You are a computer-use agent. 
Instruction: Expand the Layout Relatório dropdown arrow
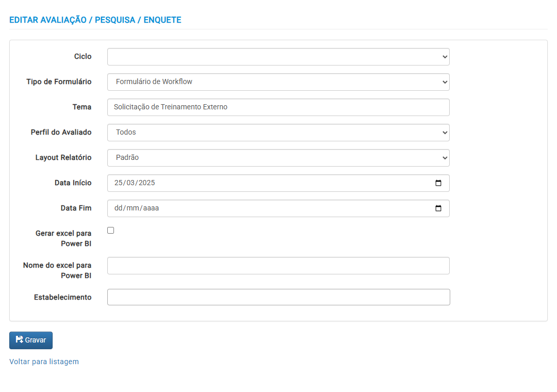point(445,158)
